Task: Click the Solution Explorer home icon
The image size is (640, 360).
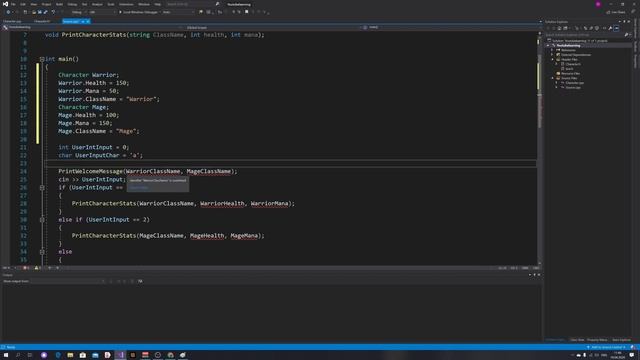Action: pyautogui.click(x=559, y=28)
